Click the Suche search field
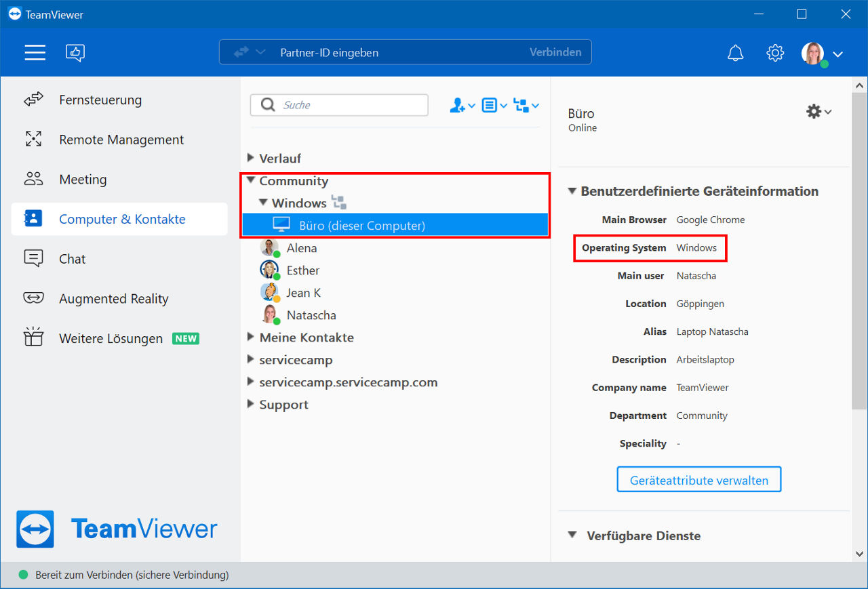 339,105
